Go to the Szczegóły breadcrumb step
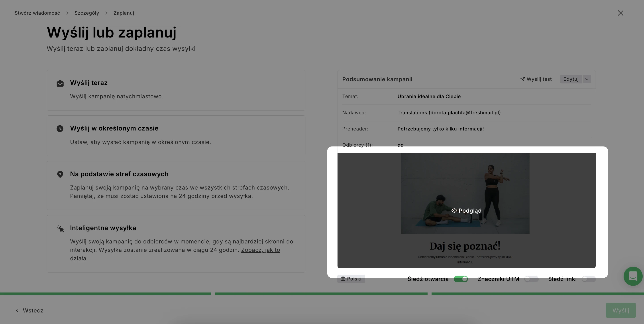Viewport: 644px width, 324px height. 87,13
